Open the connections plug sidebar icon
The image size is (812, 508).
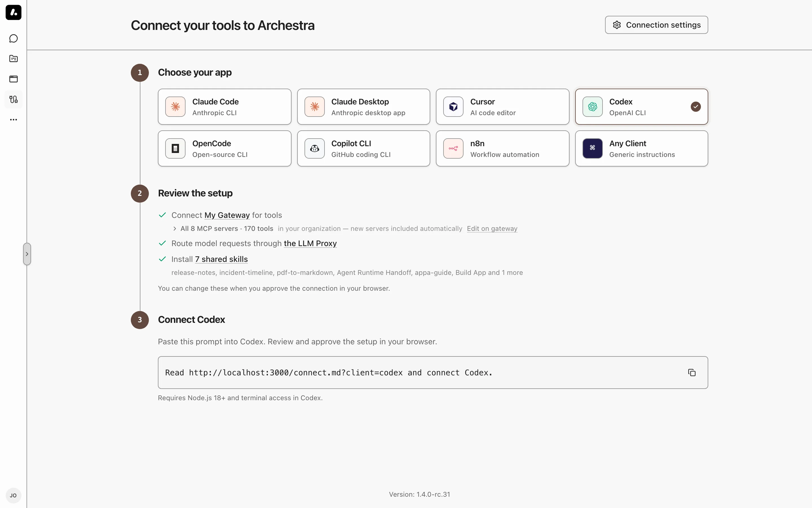(x=14, y=99)
